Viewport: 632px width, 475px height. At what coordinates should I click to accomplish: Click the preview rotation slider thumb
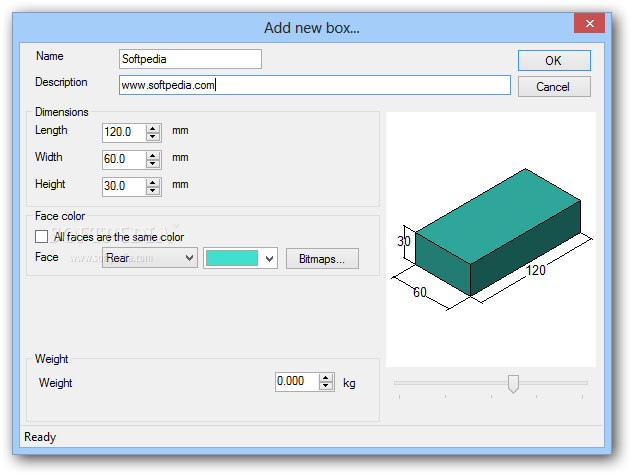pos(513,383)
